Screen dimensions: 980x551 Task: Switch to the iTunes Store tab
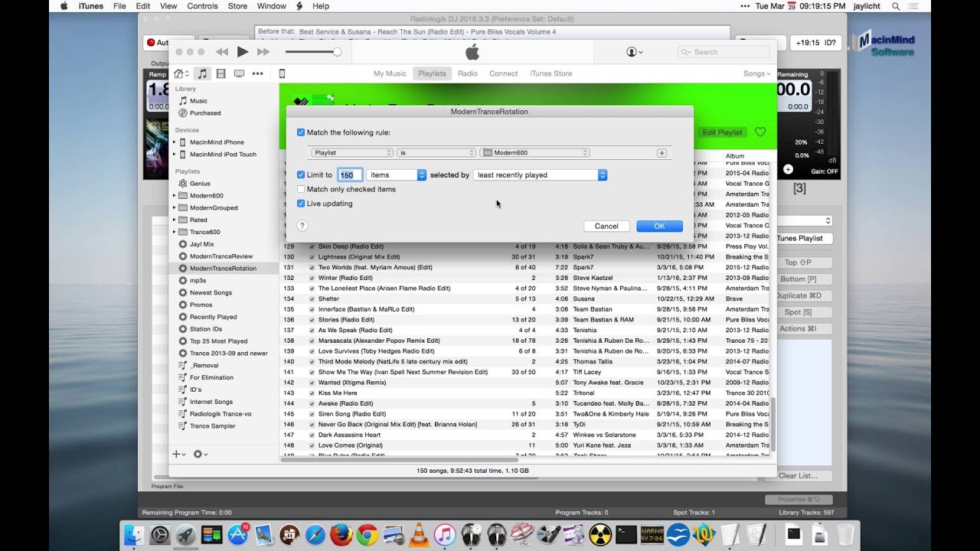(551, 73)
